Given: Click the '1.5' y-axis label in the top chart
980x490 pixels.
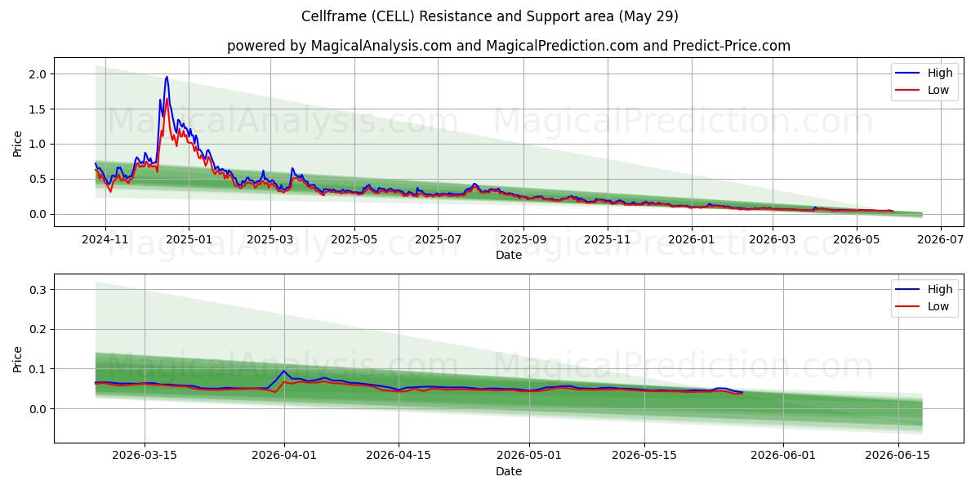Looking at the screenshot, I should (39, 109).
